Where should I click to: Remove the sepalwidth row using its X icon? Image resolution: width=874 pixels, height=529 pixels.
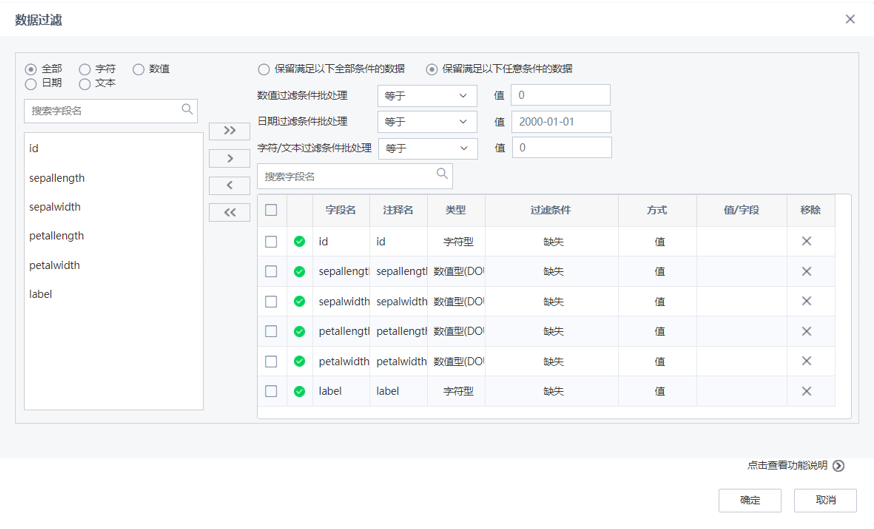point(807,301)
